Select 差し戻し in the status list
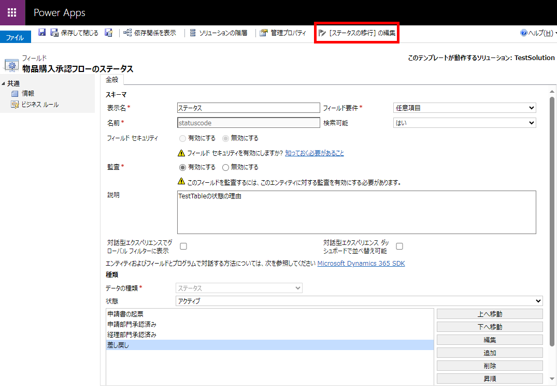Screen dimensions: 557x392 tap(269, 345)
